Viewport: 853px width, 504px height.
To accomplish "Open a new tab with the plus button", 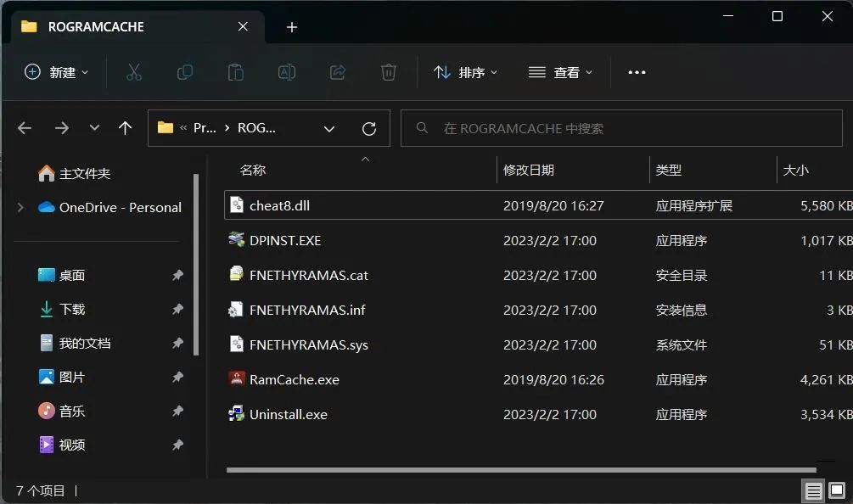I will [x=291, y=26].
